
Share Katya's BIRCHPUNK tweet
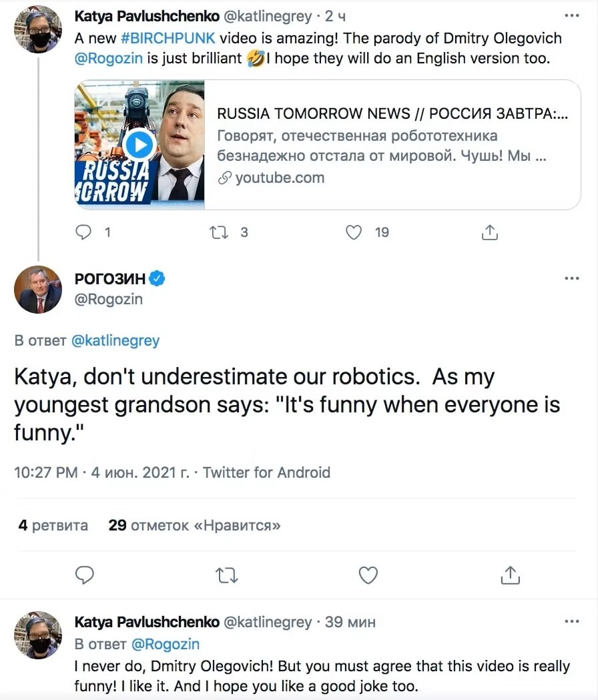click(490, 232)
